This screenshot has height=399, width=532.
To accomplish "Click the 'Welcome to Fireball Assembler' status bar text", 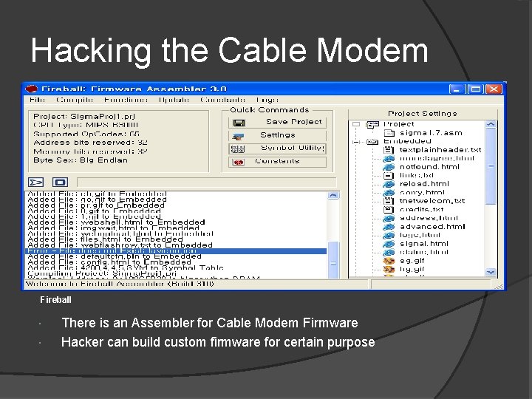I will click(x=120, y=284).
